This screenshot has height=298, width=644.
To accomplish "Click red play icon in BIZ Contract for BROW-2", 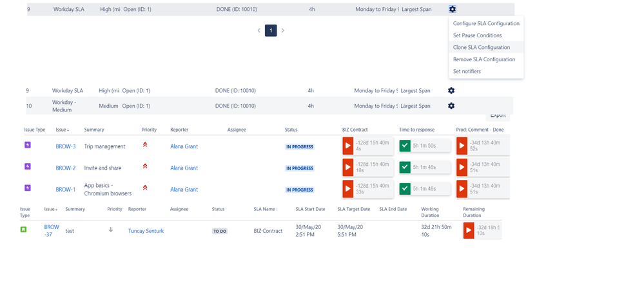I will (348, 167).
